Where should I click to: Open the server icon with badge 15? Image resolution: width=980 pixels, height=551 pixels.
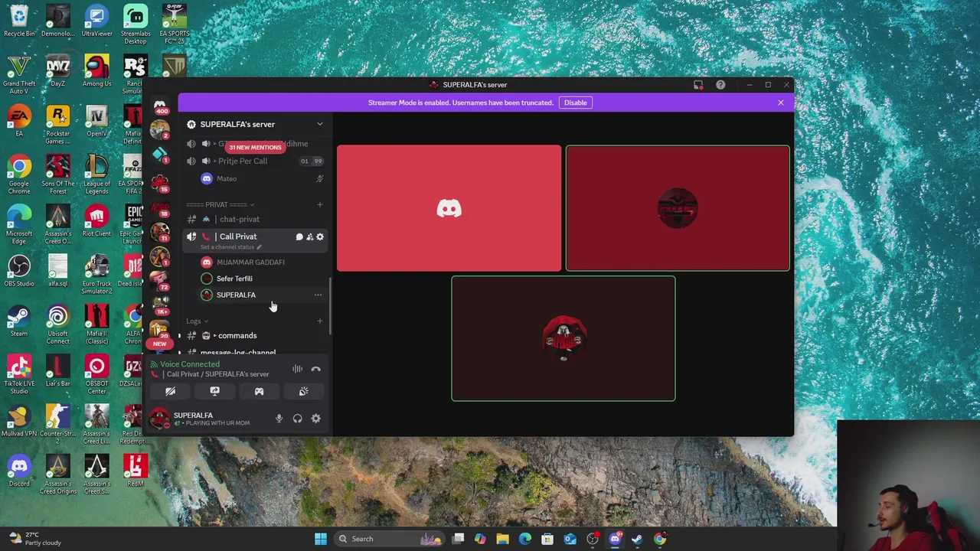(159, 182)
